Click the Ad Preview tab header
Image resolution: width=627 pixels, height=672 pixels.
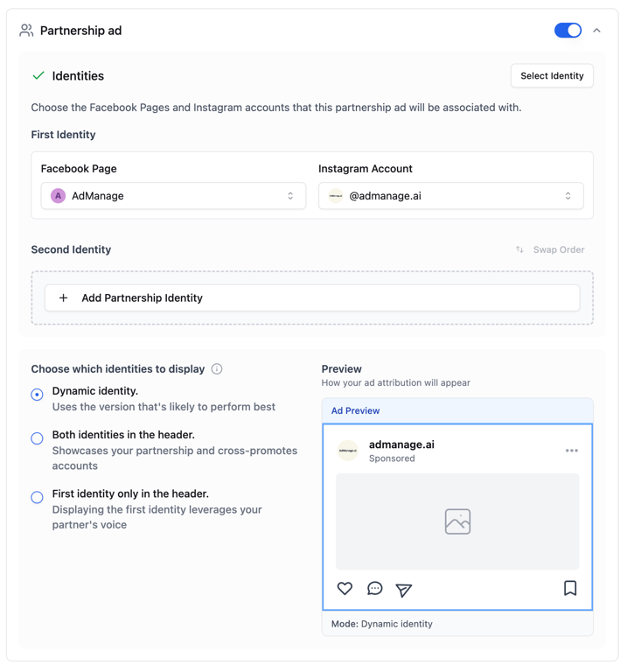(x=355, y=410)
